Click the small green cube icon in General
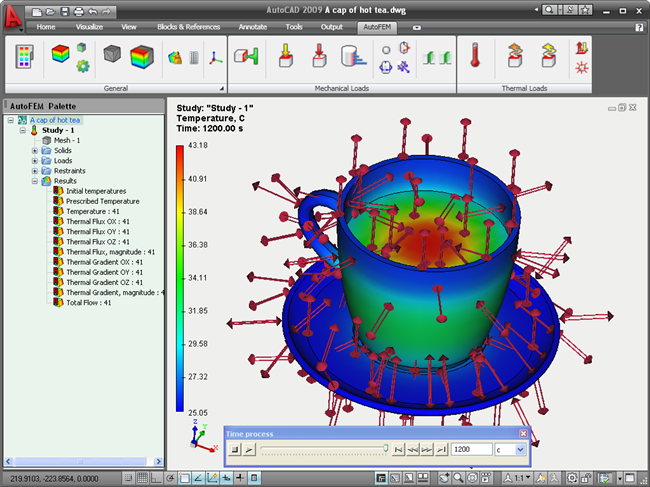Viewport: 650px width, 487px height. (82, 47)
